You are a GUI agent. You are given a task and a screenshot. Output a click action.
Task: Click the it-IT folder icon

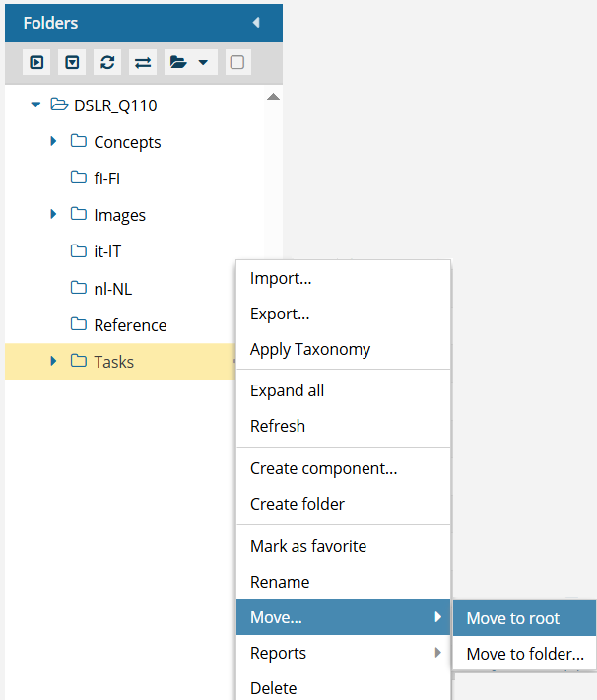[79, 250]
